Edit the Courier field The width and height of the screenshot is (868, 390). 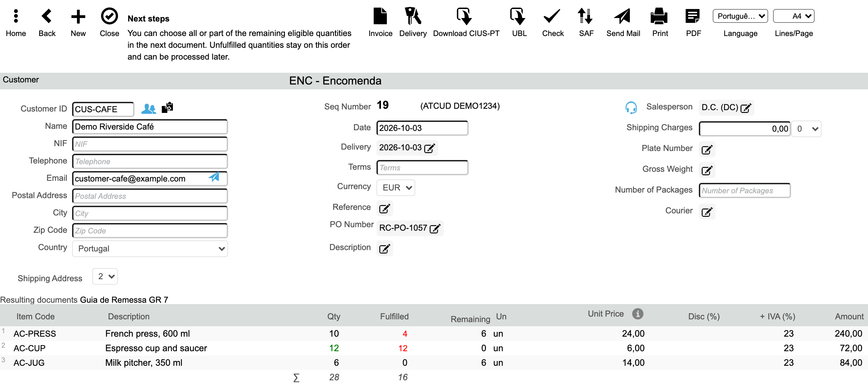pos(707,212)
